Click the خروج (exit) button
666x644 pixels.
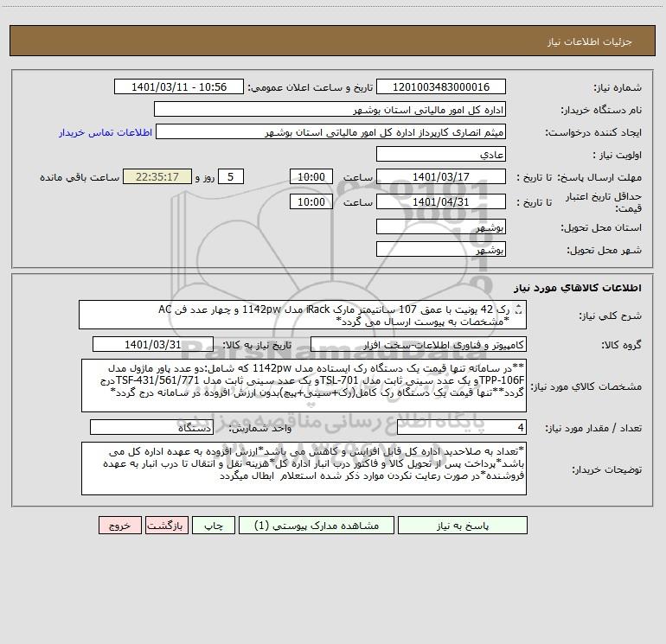119,525
